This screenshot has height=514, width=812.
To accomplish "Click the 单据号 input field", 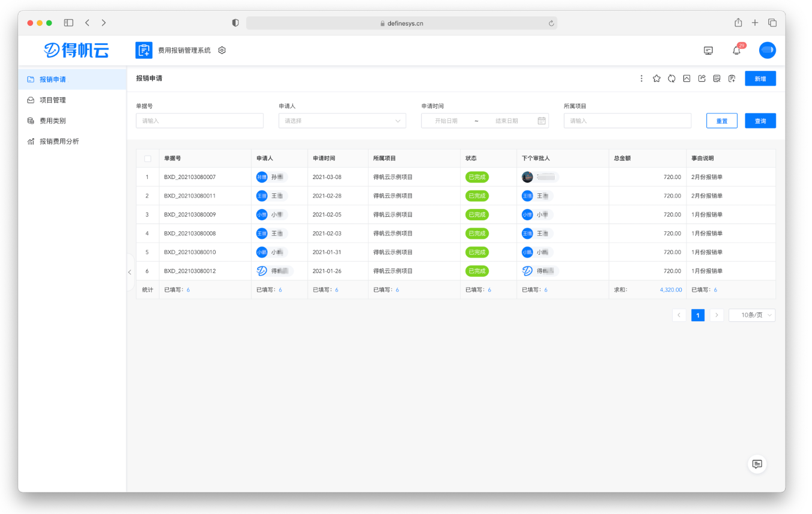I will click(x=200, y=121).
